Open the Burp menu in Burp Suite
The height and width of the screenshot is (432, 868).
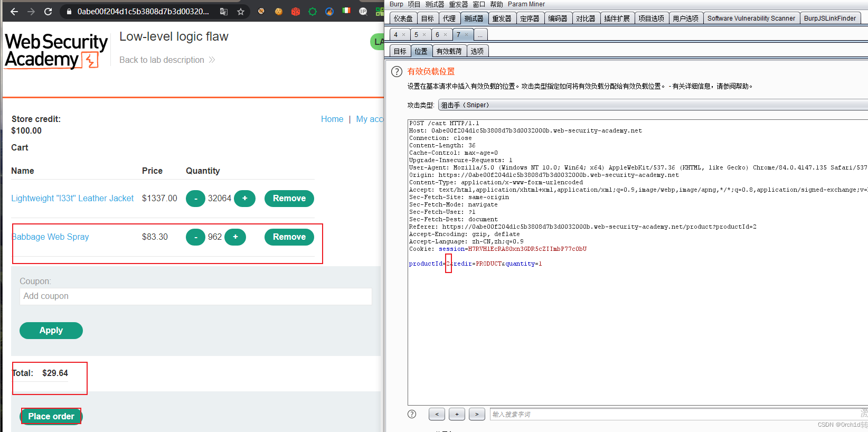[396, 4]
